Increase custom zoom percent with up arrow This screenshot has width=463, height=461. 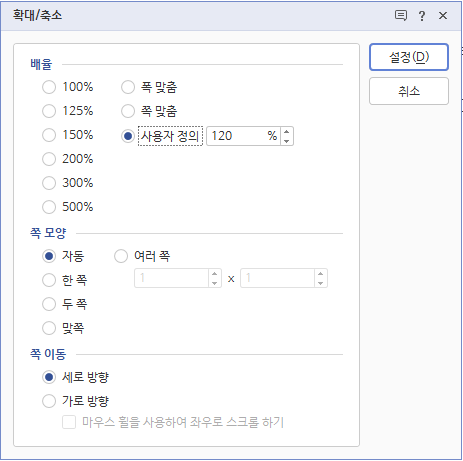click(287, 132)
